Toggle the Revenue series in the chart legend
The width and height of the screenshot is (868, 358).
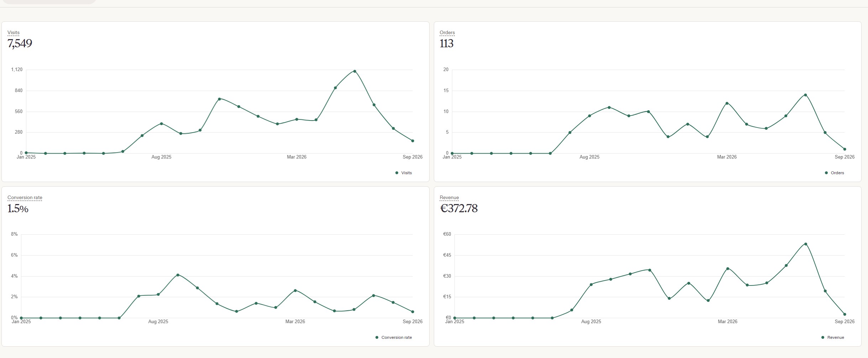[832, 337]
